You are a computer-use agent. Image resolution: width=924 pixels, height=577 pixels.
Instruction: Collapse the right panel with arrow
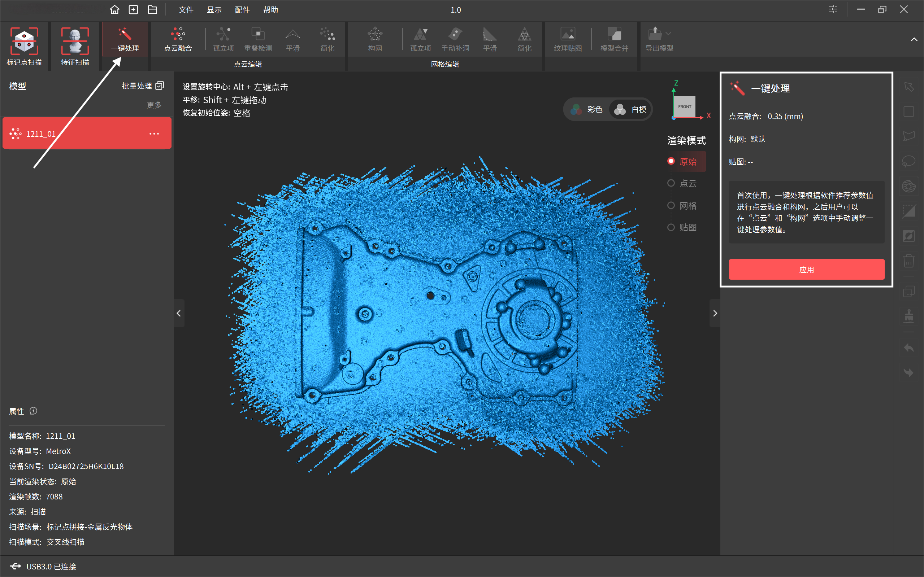(x=715, y=313)
